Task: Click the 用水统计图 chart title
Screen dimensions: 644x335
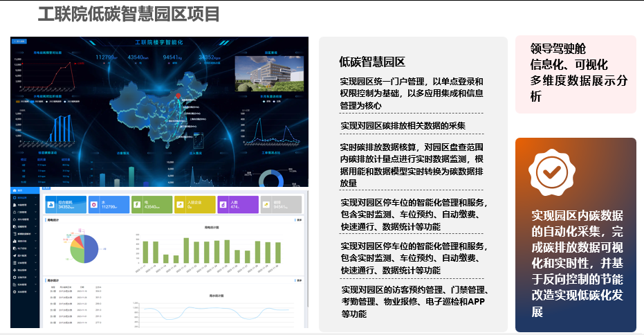Action: 217,296
